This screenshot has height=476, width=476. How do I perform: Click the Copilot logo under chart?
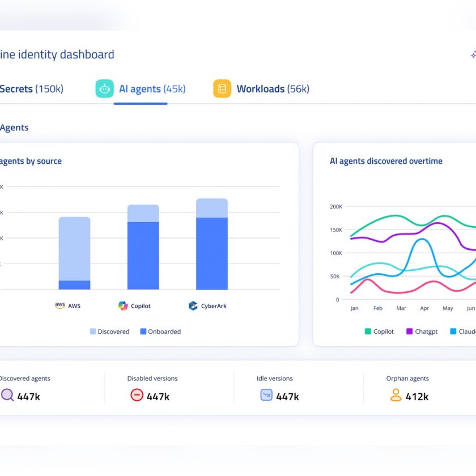[123, 306]
